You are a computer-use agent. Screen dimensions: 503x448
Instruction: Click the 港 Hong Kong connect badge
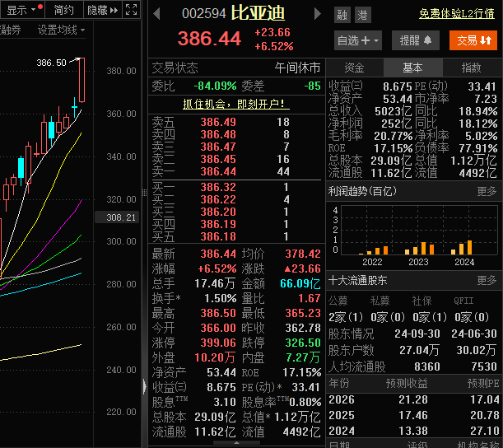pyautogui.click(x=363, y=15)
